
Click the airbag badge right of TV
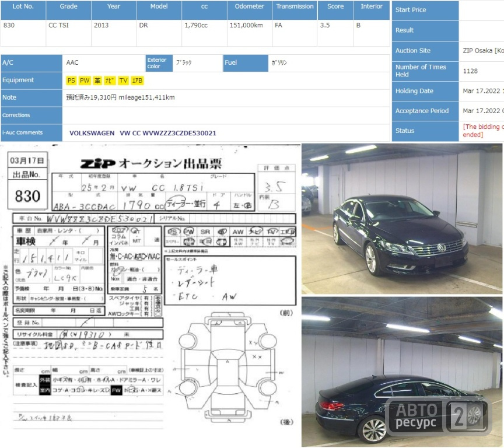point(137,80)
